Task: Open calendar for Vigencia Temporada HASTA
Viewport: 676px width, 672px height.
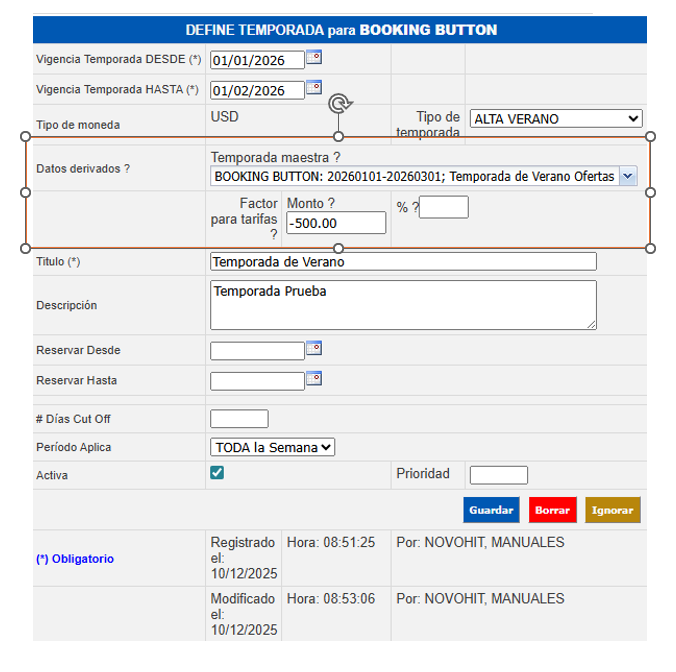Action: tap(313, 87)
